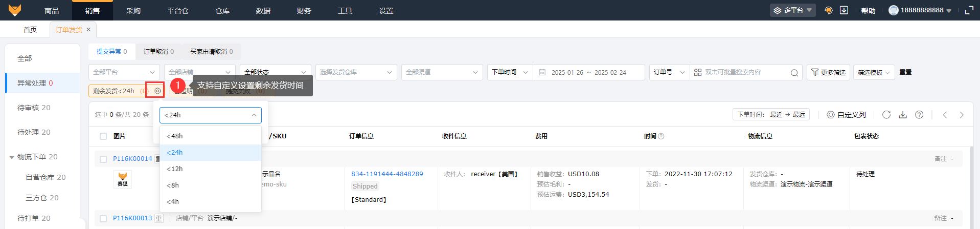Click the 重置 reset button
Viewport: 980px width, 229px height.
906,72
